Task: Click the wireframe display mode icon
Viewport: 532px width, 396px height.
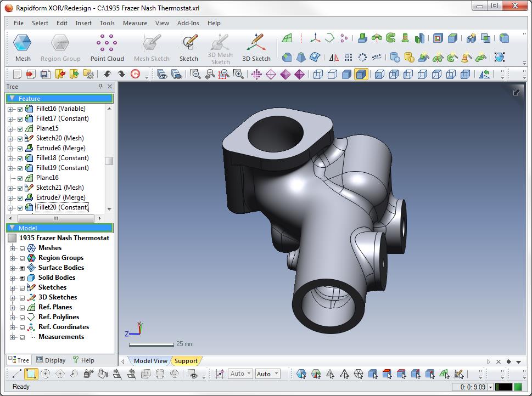Action: [x=318, y=74]
